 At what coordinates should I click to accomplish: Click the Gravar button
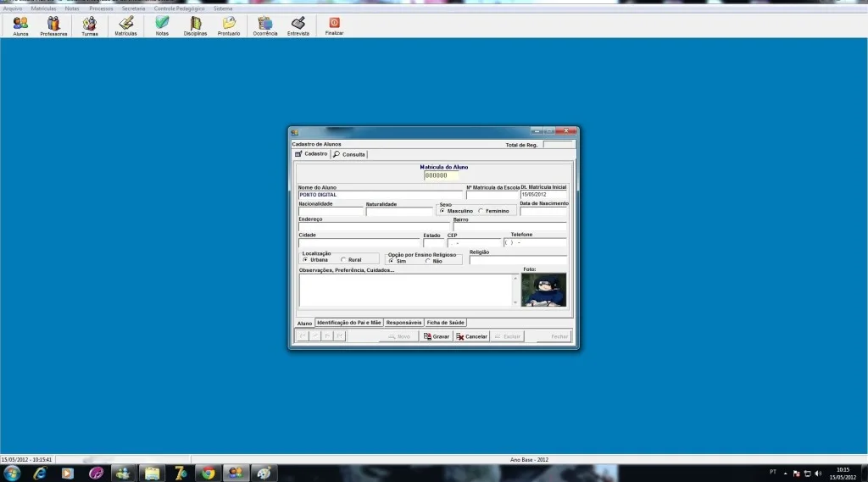pos(437,336)
